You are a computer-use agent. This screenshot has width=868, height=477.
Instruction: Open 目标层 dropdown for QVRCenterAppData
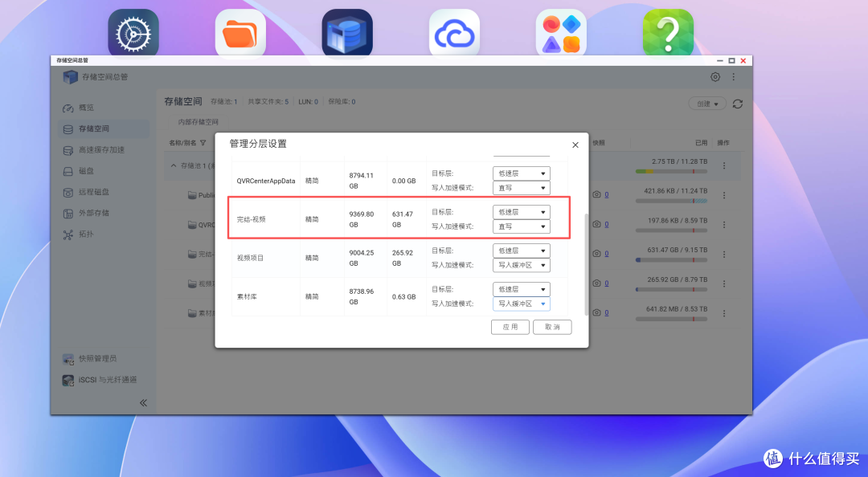click(x=522, y=173)
